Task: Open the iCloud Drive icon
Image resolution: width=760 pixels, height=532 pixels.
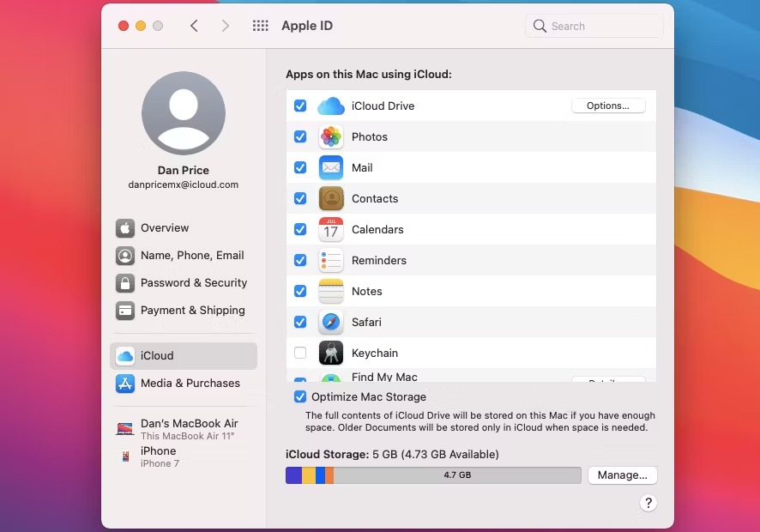Action: click(330, 106)
